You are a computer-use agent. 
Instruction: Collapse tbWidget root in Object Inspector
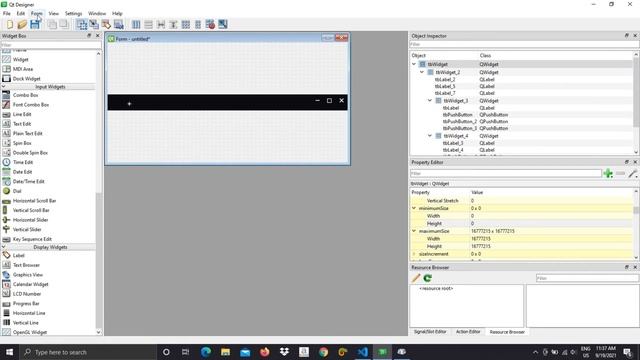pos(414,64)
